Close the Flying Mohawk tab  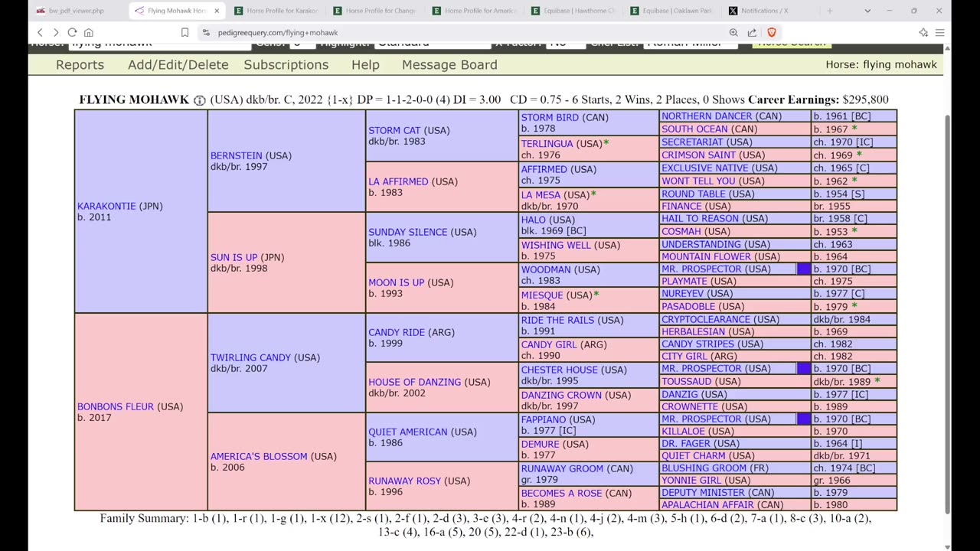pos(217,11)
